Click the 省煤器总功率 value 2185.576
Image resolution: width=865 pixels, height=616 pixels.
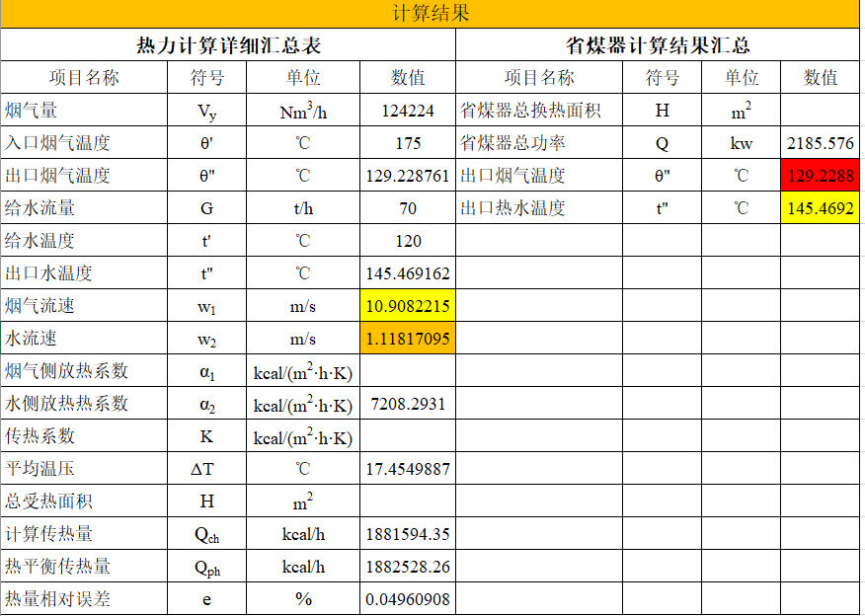coord(820,143)
